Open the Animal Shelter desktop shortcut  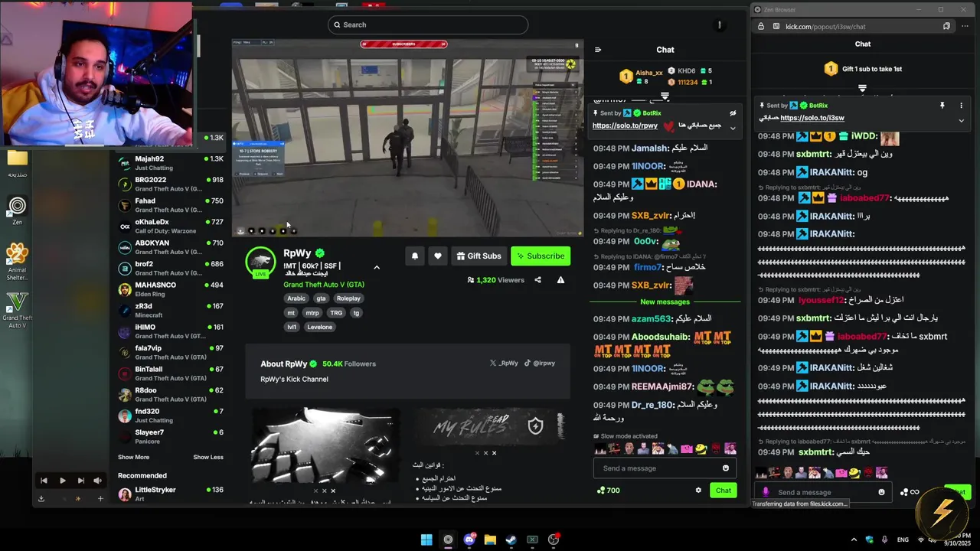pos(17,262)
